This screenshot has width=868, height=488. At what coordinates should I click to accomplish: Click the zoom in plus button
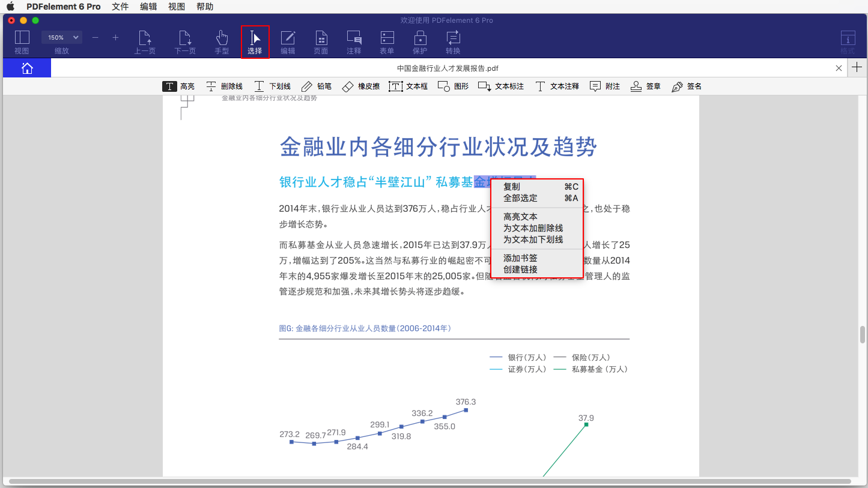coord(115,37)
